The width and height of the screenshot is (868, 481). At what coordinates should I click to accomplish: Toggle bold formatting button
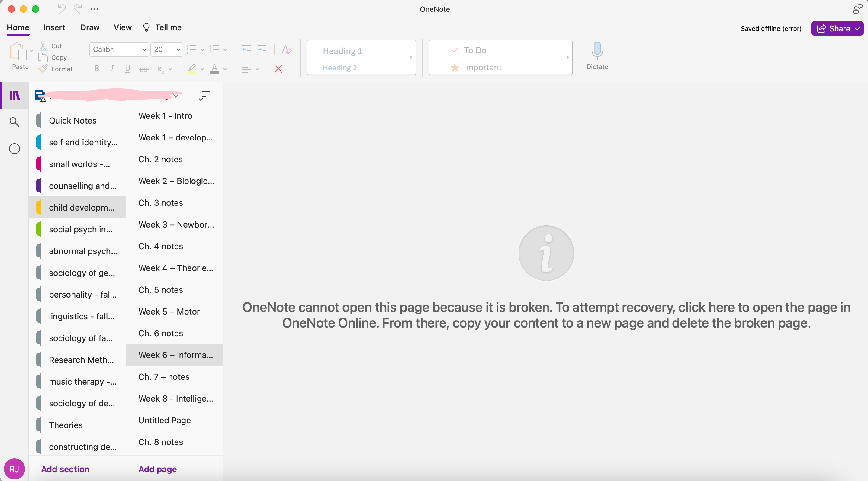tap(97, 69)
